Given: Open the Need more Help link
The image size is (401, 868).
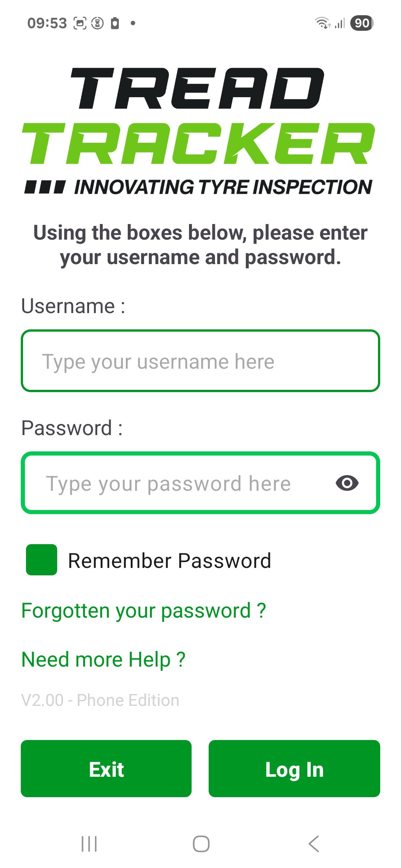Looking at the screenshot, I should [103, 660].
